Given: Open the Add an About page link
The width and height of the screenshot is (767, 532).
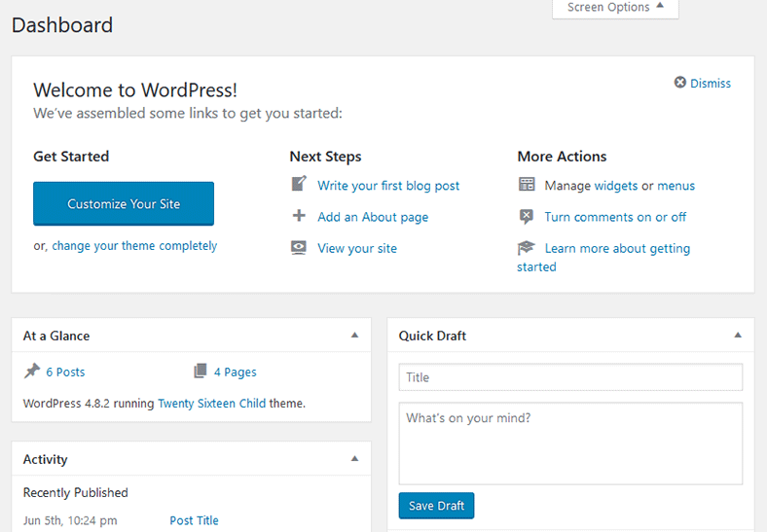Looking at the screenshot, I should pos(373,217).
